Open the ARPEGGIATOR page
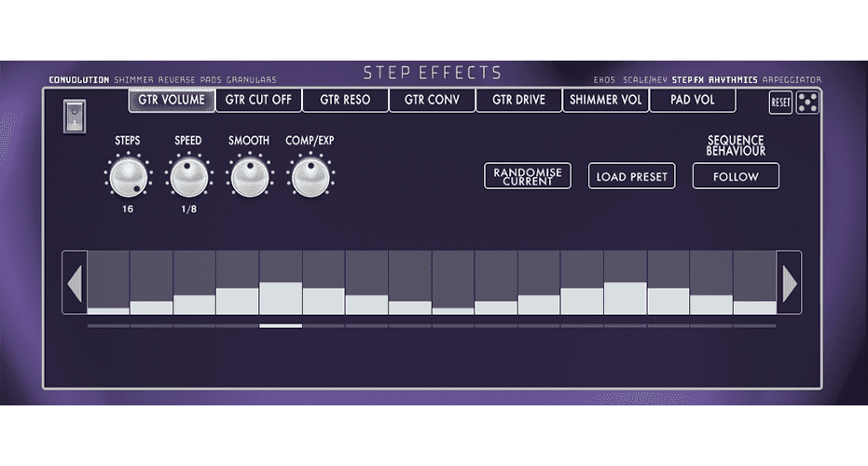 point(792,80)
